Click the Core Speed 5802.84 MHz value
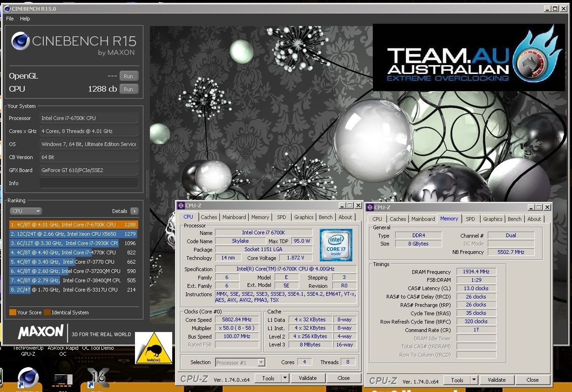572x392 pixels. 237,320
